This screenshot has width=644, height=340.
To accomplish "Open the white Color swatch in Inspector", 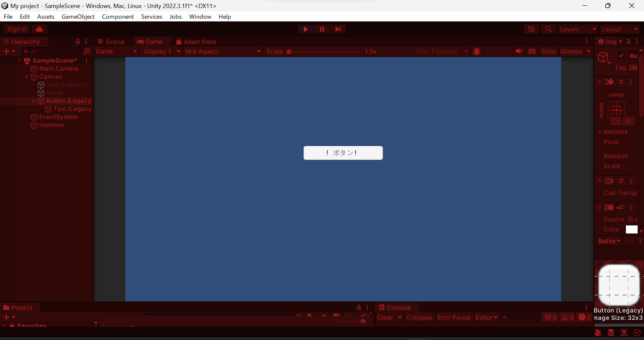I will [x=632, y=229].
